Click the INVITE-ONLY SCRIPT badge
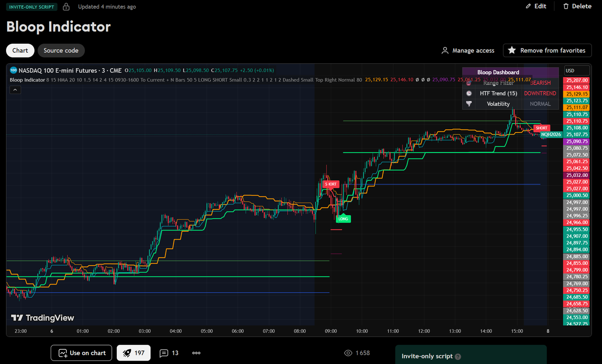 pos(32,7)
